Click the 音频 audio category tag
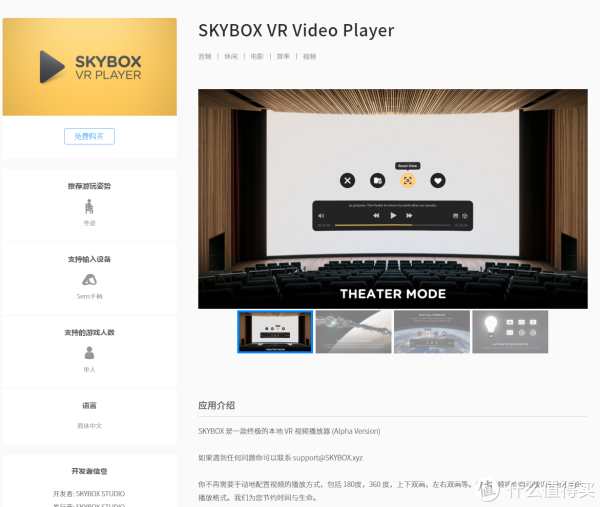The height and width of the screenshot is (507, 600). (x=205, y=57)
